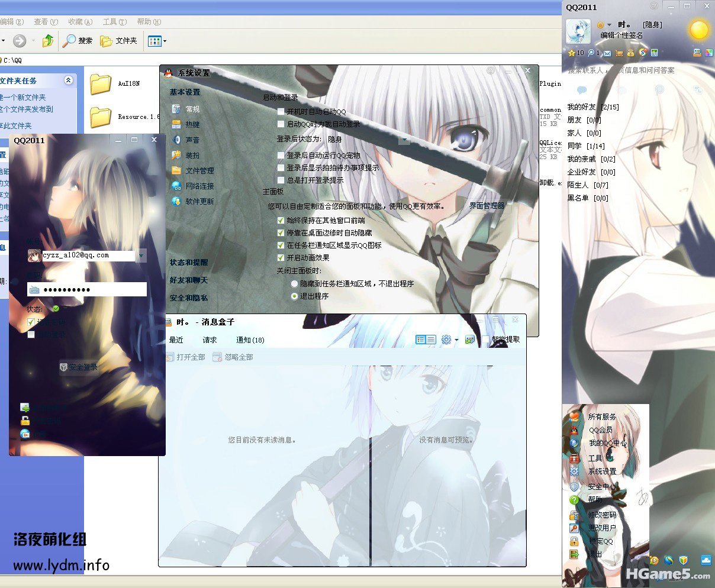Select 声音 in system settings sidebar
The image size is (715, 588).
pos(192,140)
